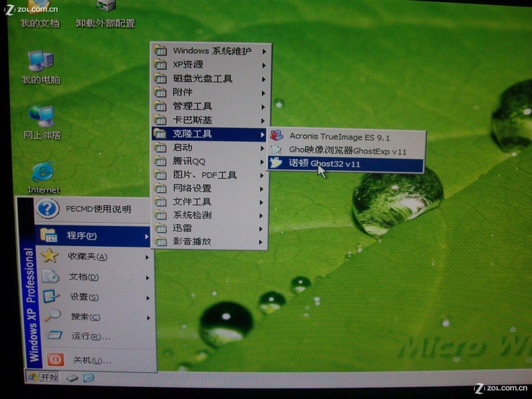Open 搜索(C) in the Start menu
The width and height of the screenshot is (532, 399).
96,317
